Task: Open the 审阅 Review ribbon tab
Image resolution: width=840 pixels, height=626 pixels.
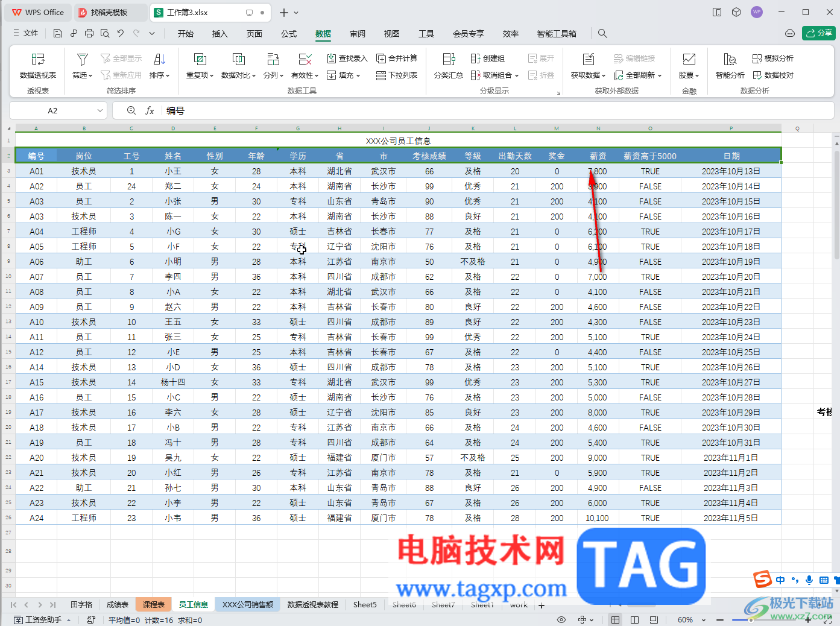Action: pos(358,34)
